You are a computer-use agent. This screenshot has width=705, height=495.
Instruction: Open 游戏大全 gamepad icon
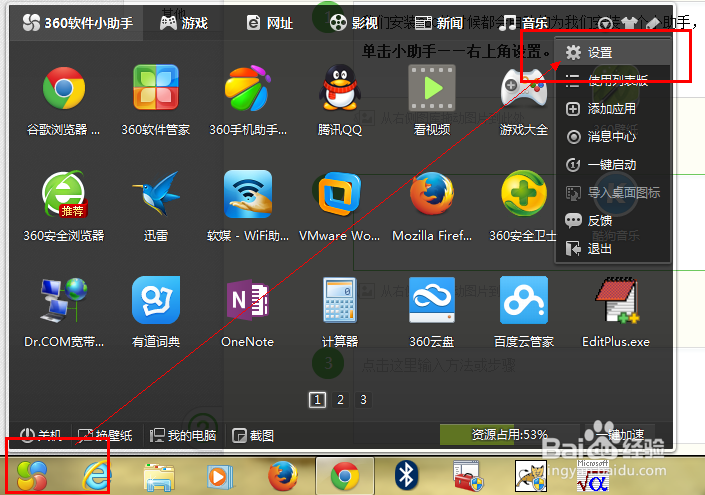(524, 88)
